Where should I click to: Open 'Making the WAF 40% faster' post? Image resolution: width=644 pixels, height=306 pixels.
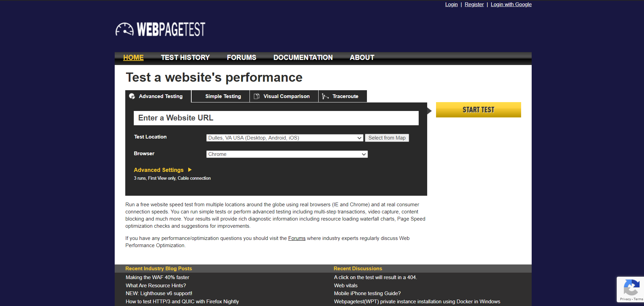coord(157,277)
